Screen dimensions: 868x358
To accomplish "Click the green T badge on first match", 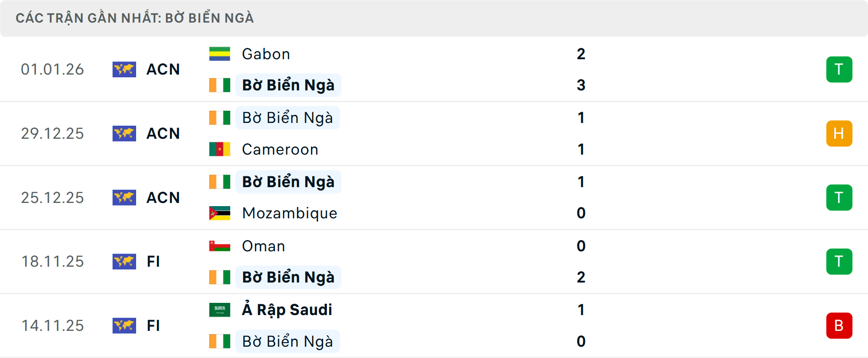I will (x=840, y=69).
